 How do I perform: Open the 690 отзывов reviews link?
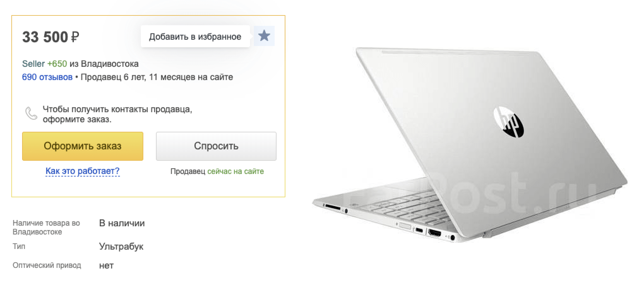point(47,77)
